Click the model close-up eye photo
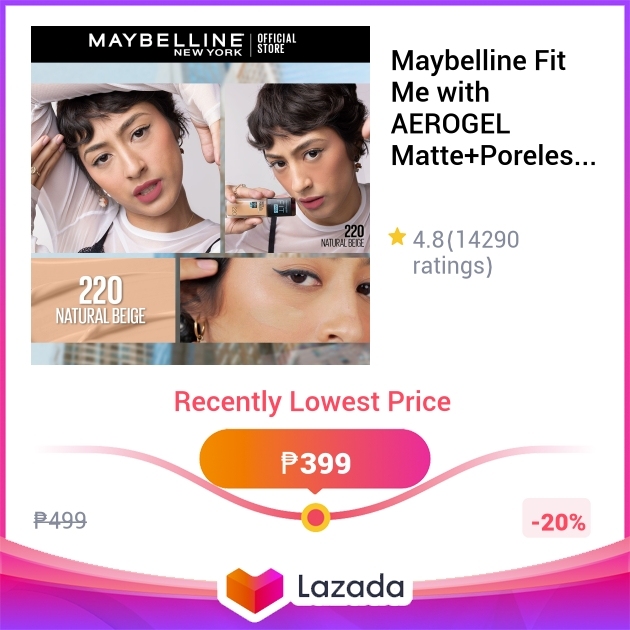630x630 pixels. tap(275, 300)
